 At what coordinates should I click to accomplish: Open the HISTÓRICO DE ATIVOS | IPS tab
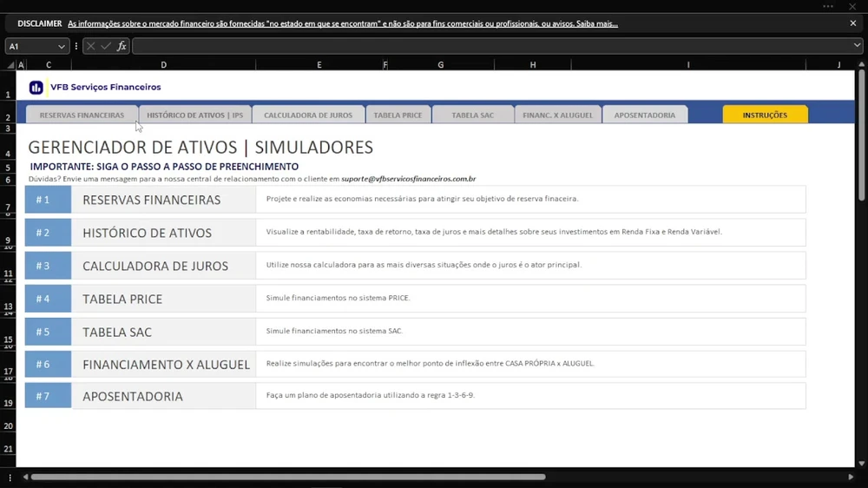(194, 115)
